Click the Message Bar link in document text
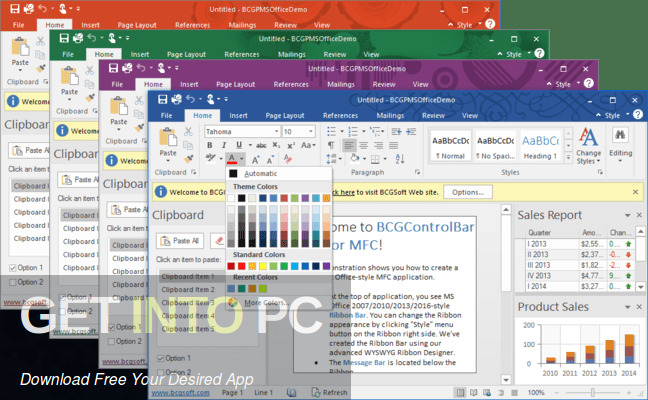 pyautogui.click(x=364, y=362)
